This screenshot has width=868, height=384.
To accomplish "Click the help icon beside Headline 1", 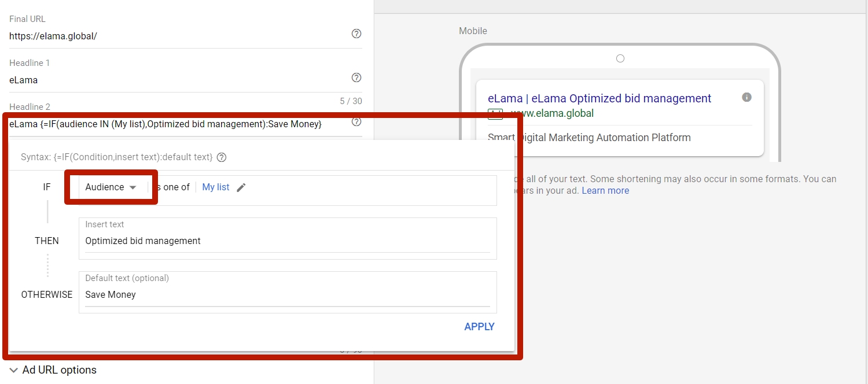I will 356,77.
